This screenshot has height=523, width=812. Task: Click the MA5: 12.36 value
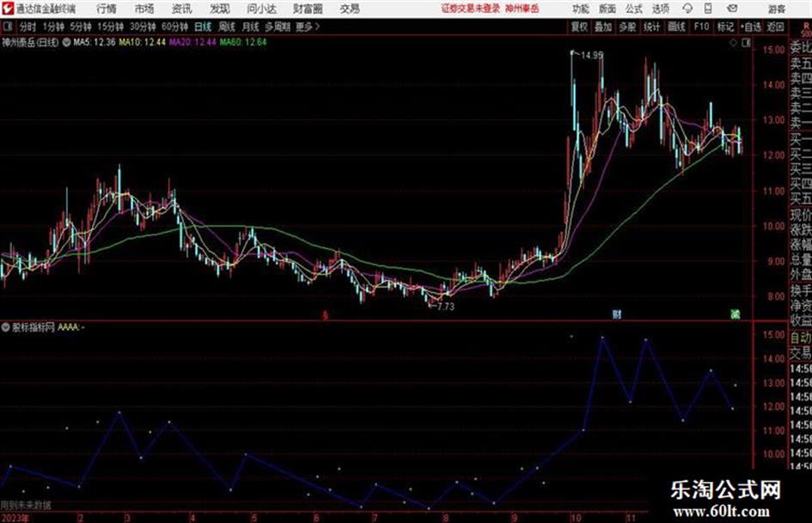pos(95,42)
